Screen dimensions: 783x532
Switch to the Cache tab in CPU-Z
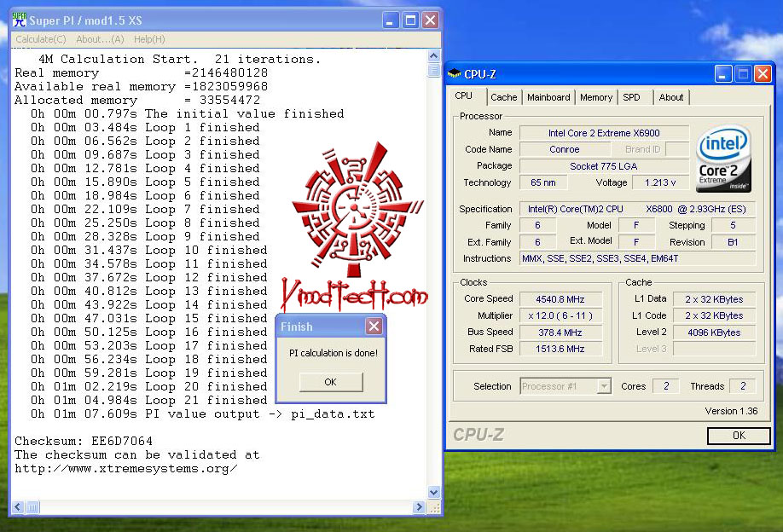click(x=504, y=97)
